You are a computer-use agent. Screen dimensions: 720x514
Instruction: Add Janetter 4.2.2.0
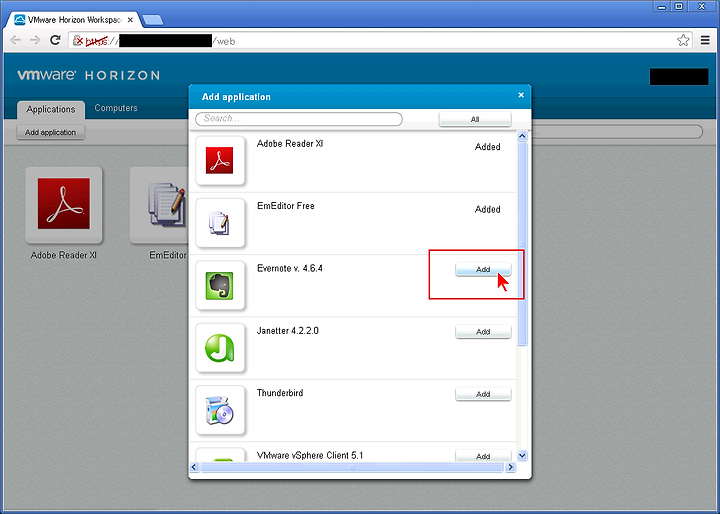point(483,332)
